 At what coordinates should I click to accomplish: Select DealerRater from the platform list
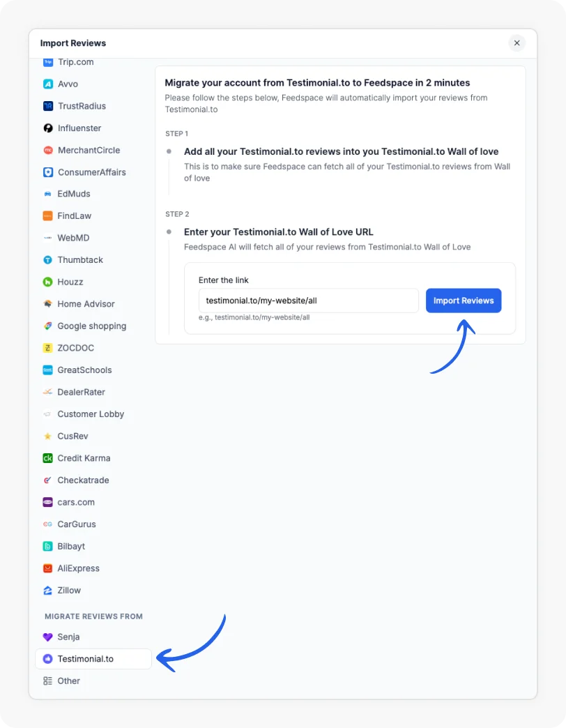[x=47, y=392]
